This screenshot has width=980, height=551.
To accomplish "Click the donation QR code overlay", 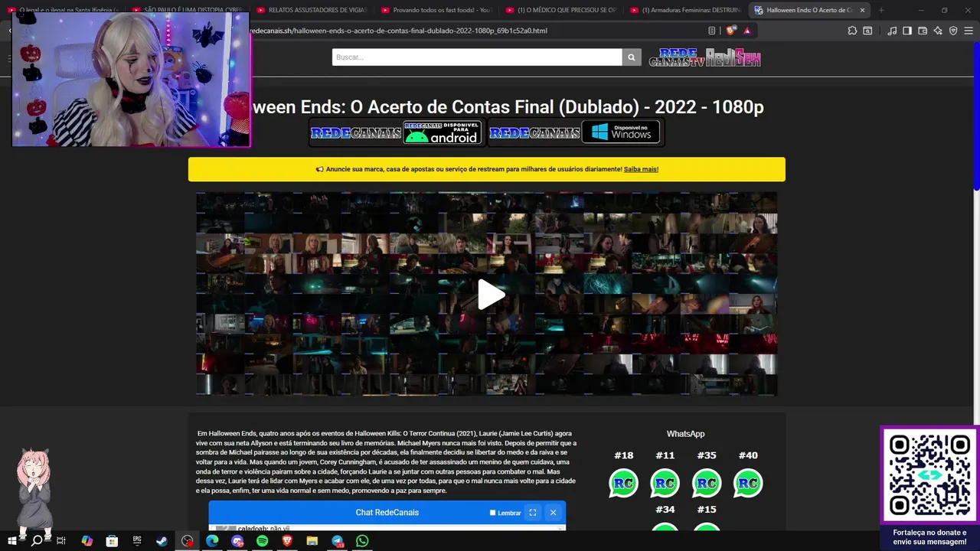I will coord(929,475).
